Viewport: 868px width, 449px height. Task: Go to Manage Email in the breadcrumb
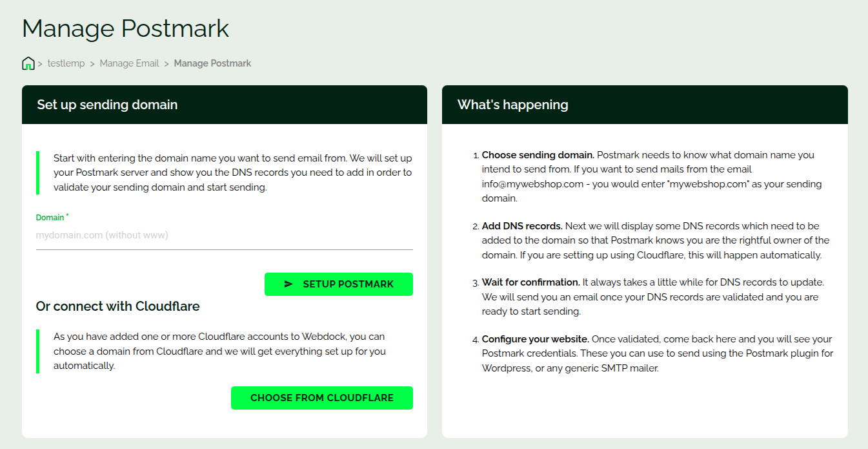coord(129,63)
